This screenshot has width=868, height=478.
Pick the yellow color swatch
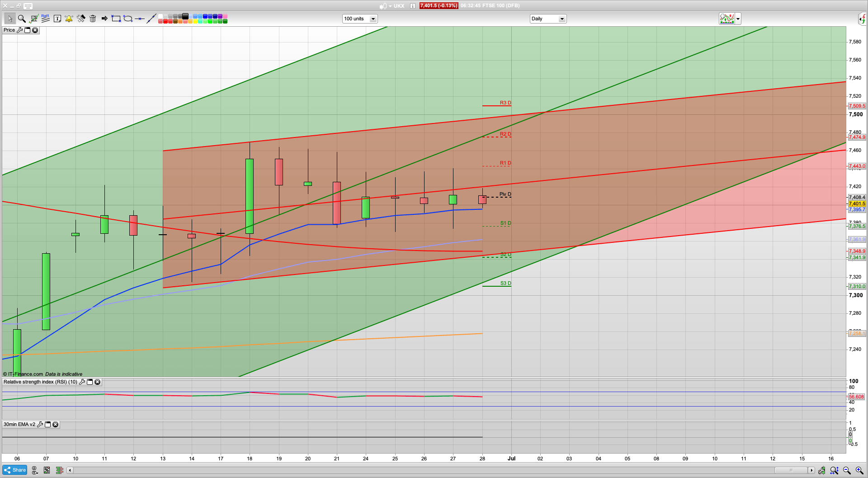195,21
